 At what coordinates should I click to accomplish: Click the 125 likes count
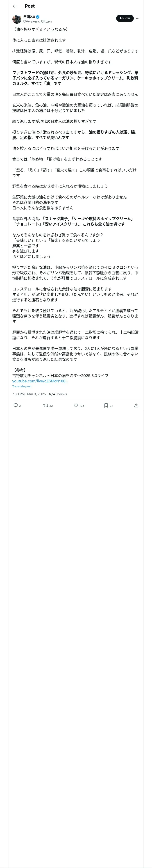coord(82,406)
